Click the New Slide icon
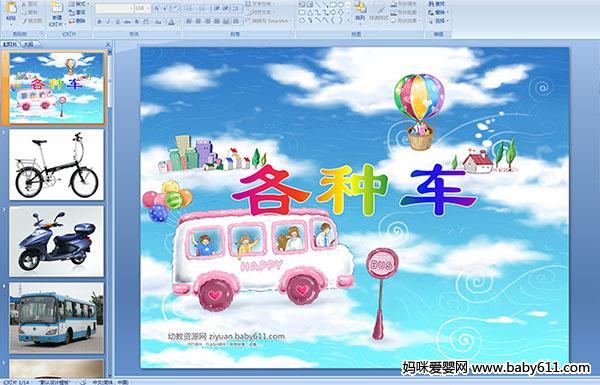 (x=57, y=9)
